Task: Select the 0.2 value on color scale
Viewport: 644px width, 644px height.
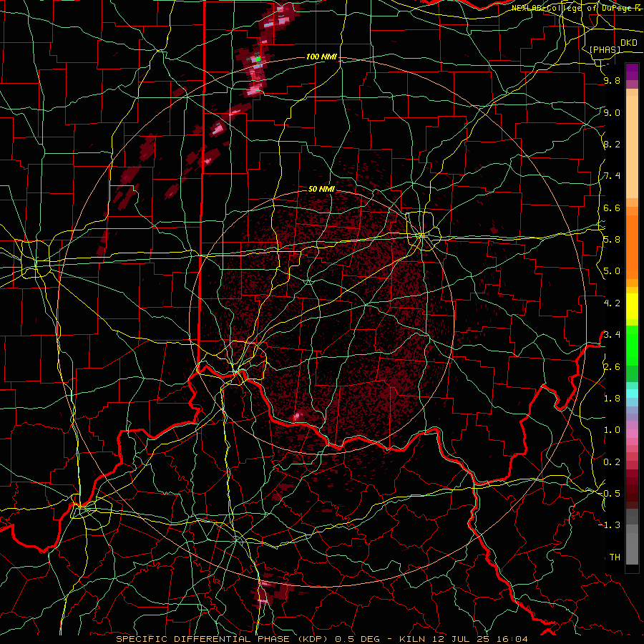Action: 612,462
